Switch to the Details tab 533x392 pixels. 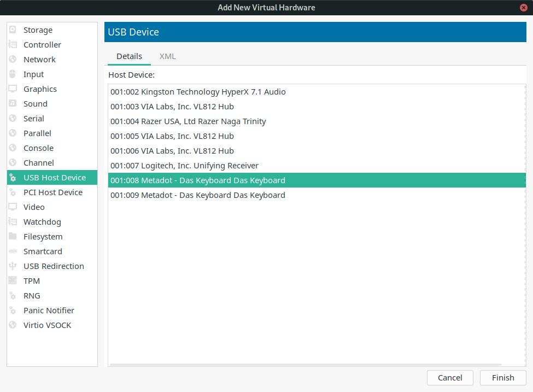click(129, 56)
